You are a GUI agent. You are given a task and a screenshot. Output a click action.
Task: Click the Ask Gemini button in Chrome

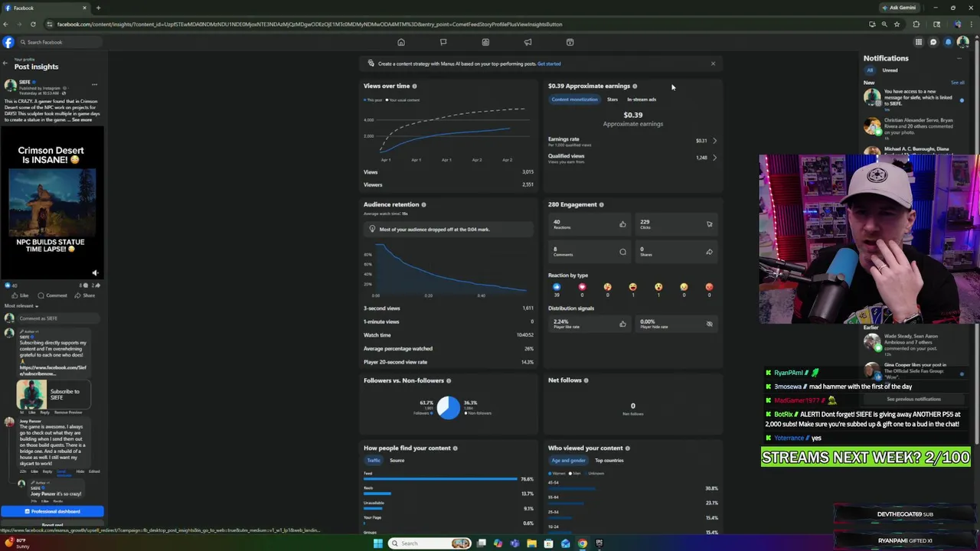click(899, 8)
